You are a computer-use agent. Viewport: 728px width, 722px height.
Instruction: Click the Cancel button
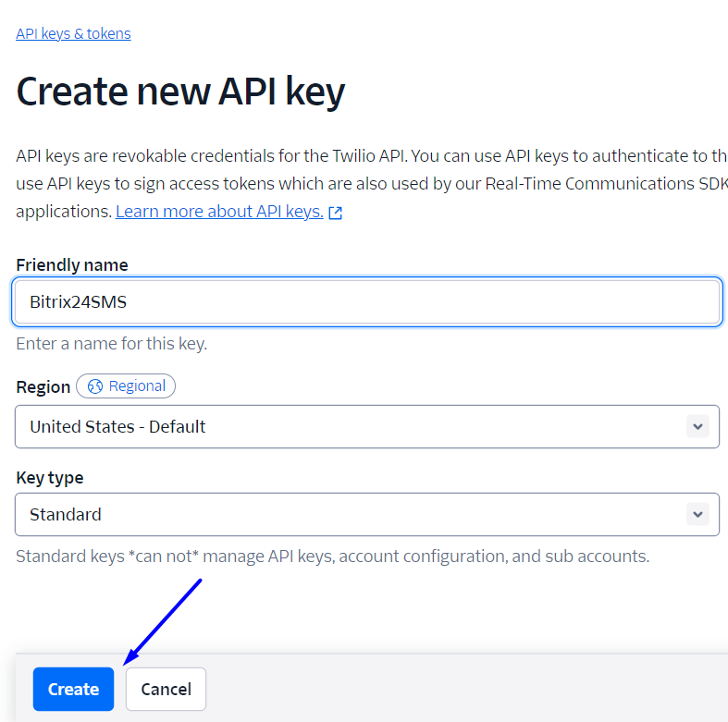pos(166,689)
